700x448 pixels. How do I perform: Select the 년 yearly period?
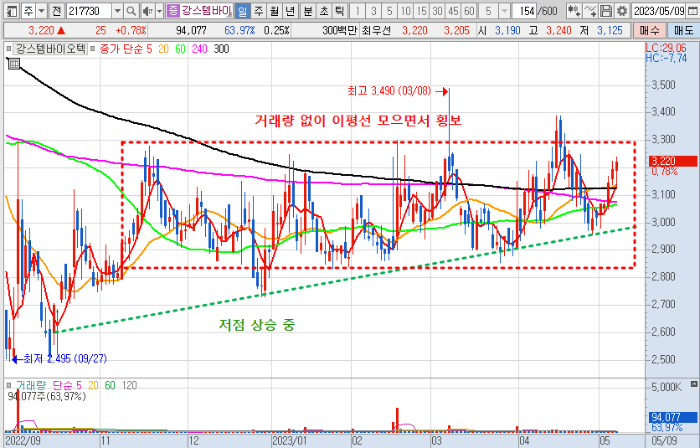tap(290, 11)
